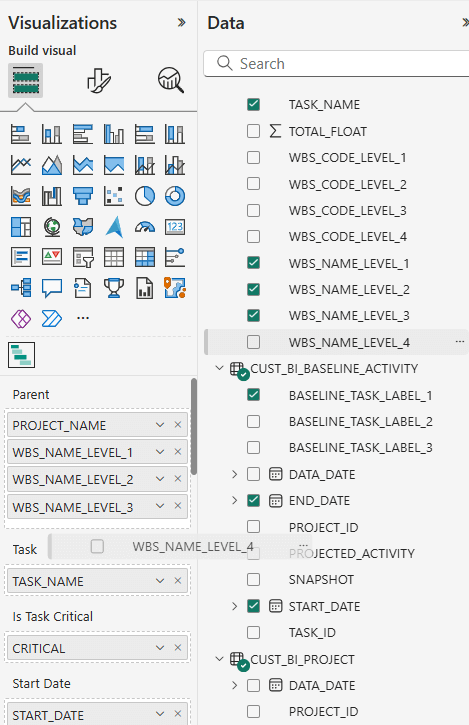Expand the START_DATE date hierarchy
This screenshot has height=725, width=469.
(x=234, y=606)
